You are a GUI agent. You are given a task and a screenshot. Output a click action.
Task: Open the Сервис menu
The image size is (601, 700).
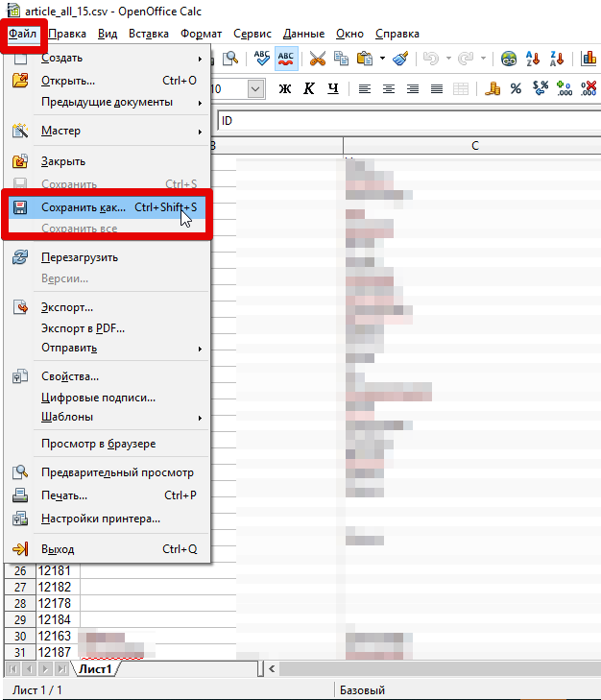pyautogui.click(x=252, y=34)
